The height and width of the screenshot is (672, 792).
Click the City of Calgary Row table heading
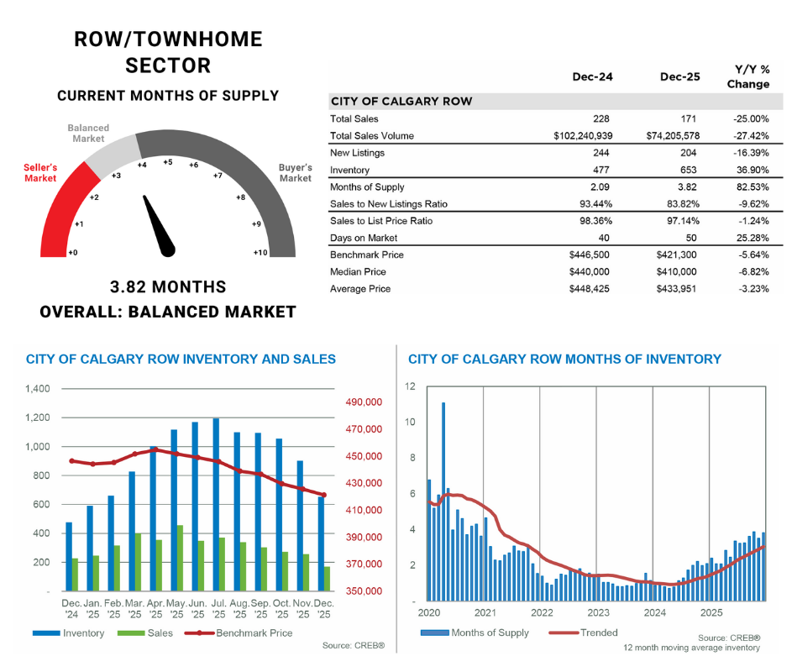(x=401, y=102)
